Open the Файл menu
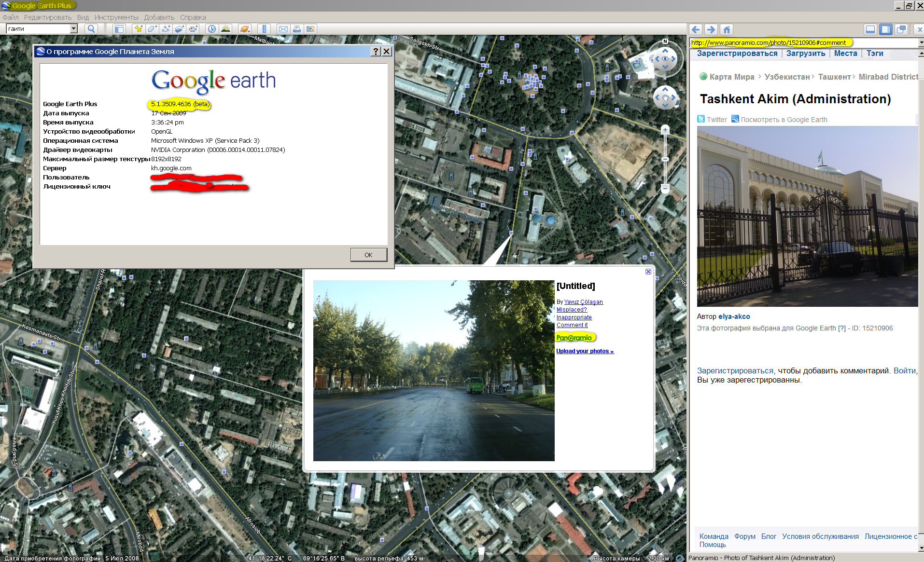The image size is (924, 562). (11, 17)
